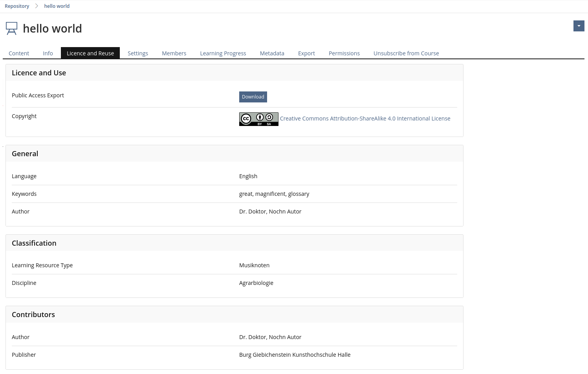
Task: Open the Members tab
Action: [174, 53]
